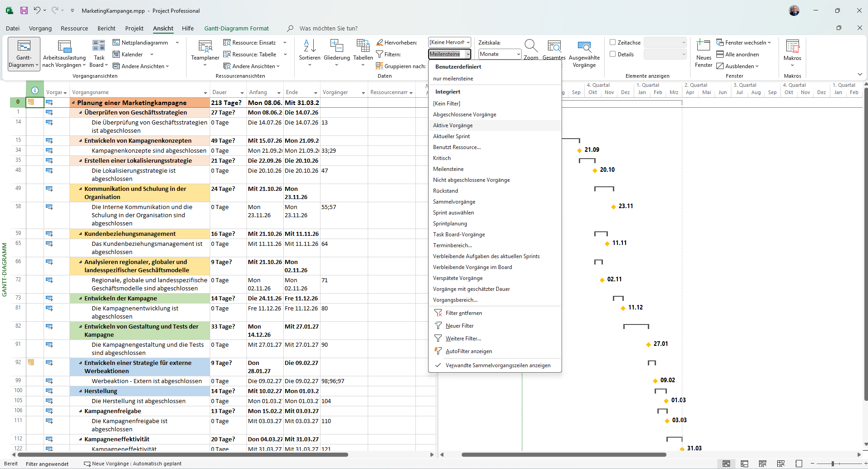This screenshot has height=469, width=868.
Task: Collapse Entwickeln der Kampagne summary task
Action: click(80, 299)
